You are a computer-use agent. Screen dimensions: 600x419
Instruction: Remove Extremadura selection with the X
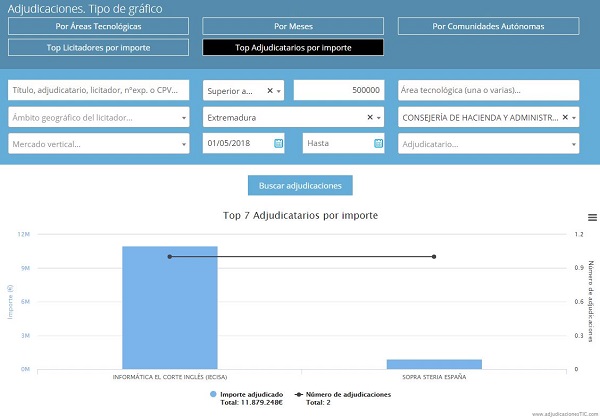click(369, 117)
